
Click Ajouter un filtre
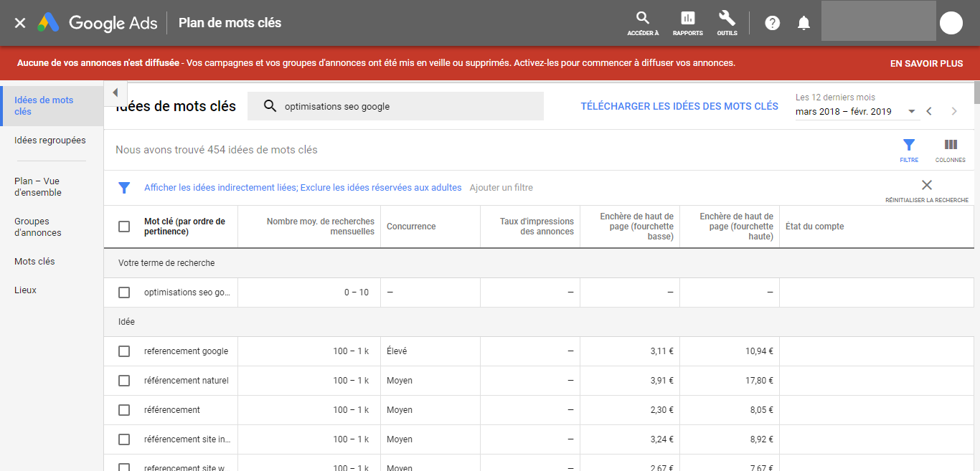point(501,188)
